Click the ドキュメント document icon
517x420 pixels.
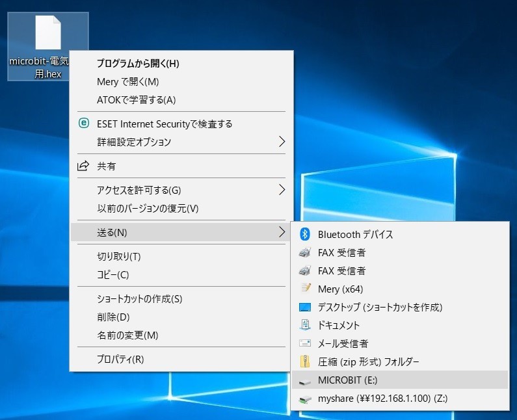[x=305, y=325]
